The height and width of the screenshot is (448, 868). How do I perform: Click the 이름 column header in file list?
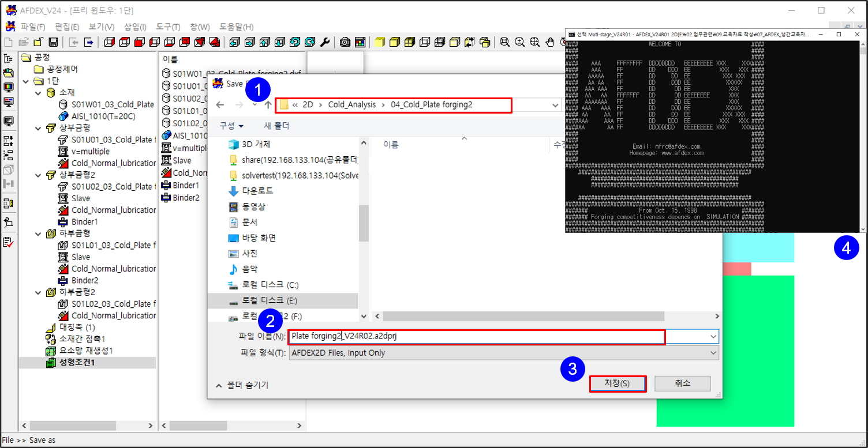[391, 145]
